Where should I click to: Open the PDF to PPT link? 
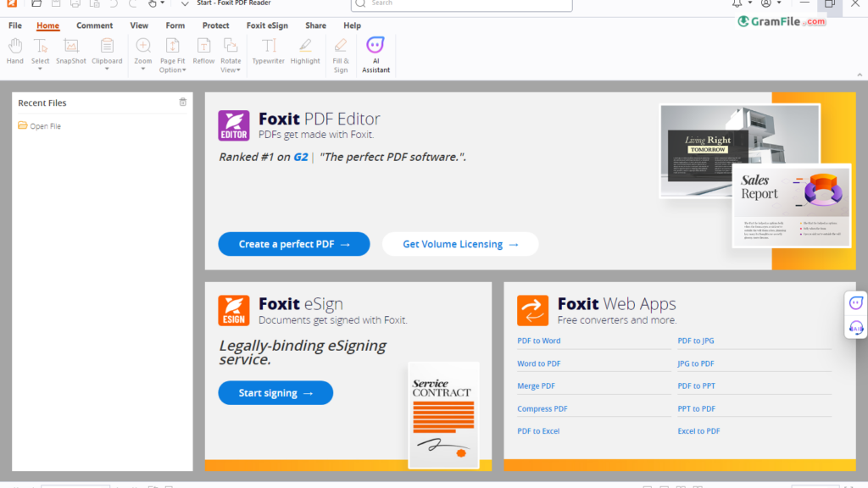point(697,386)
